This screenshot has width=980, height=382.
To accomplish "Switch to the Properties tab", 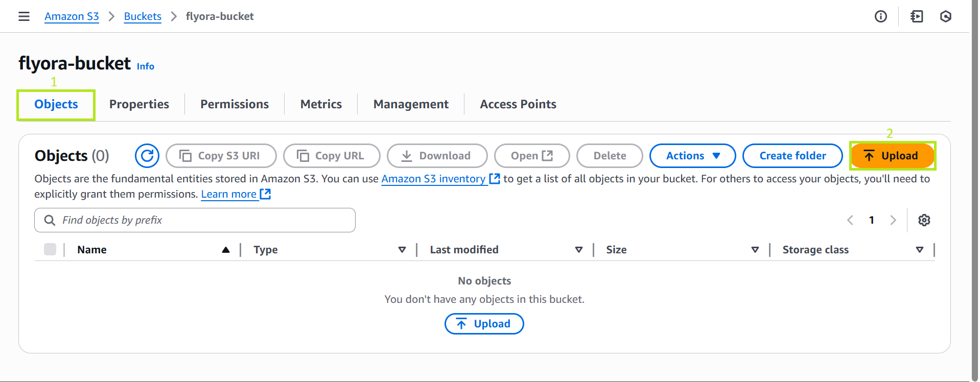I will 139,104.
